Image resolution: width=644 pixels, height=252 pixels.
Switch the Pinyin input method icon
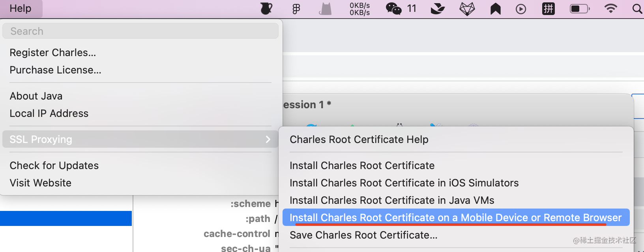point(549,9)
